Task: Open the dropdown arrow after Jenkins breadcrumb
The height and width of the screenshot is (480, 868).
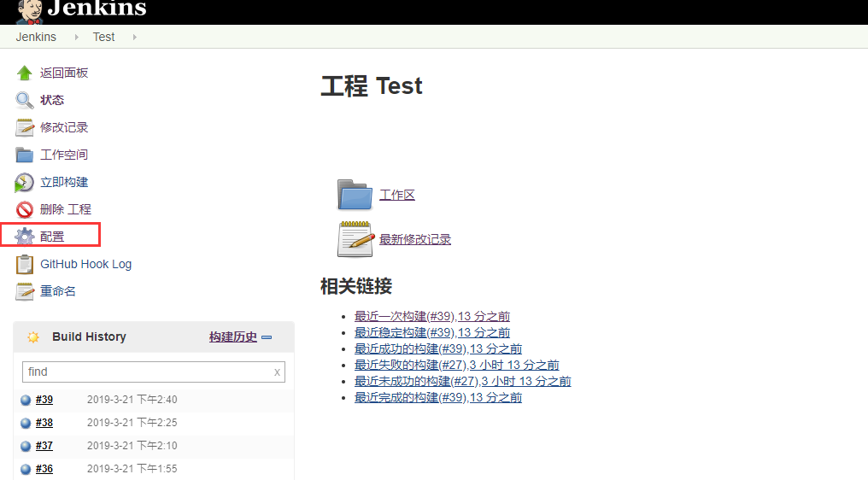Action: (x=76, y=37)
